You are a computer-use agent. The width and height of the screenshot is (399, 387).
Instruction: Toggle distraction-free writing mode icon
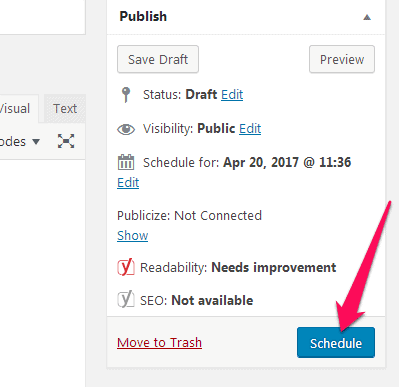tap(66, 141)
